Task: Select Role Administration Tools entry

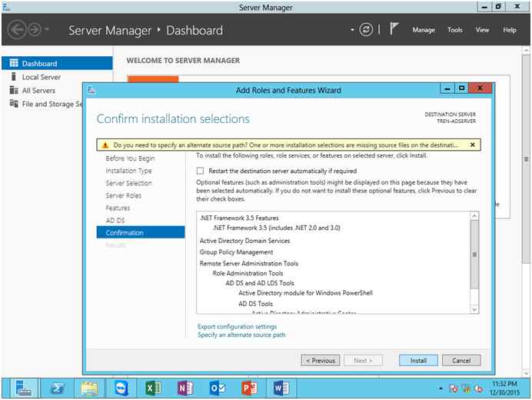Action: pyautogui.click(x=248, y=273)
